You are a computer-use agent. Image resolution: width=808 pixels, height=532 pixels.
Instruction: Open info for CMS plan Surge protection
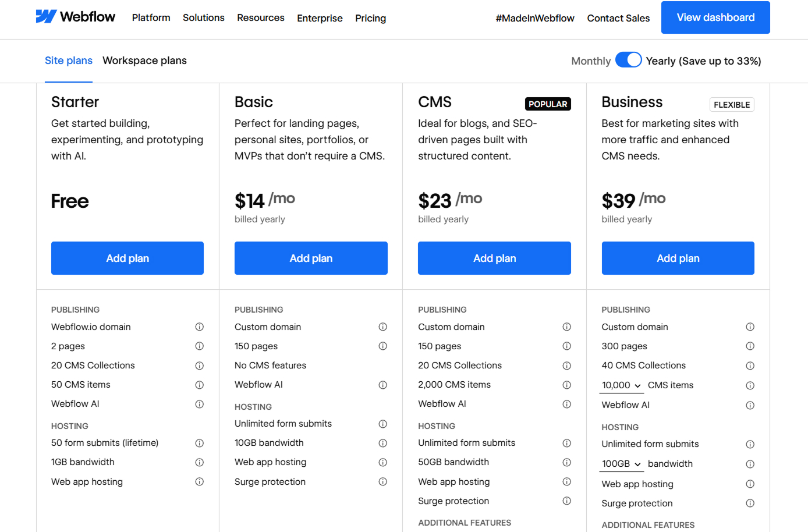pos(567,501)
